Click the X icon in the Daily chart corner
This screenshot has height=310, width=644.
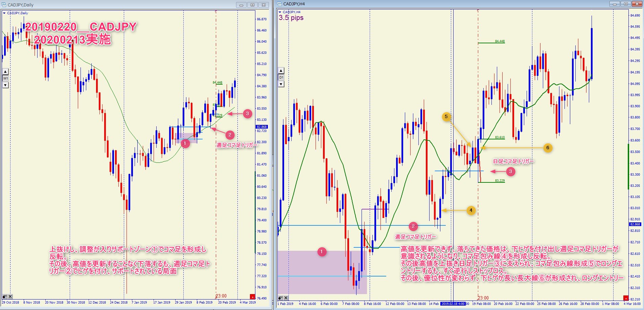click(10, 297)
